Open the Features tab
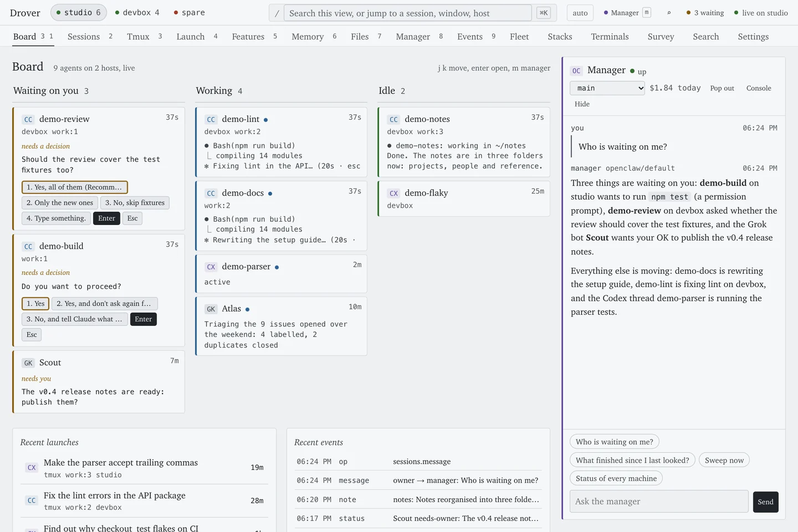798x532 pixels. (254, 37)
